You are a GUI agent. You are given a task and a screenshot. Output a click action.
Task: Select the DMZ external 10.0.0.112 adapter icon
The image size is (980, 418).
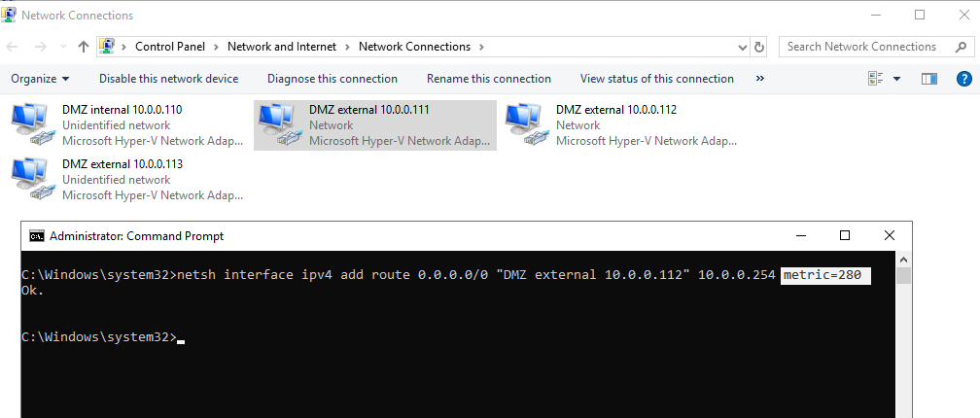click(527, 126)
